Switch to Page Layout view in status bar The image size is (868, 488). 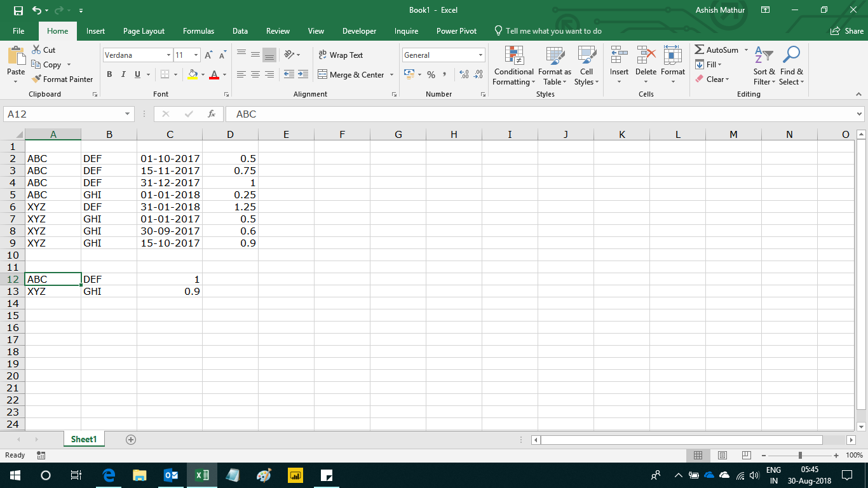coord(722,455)
